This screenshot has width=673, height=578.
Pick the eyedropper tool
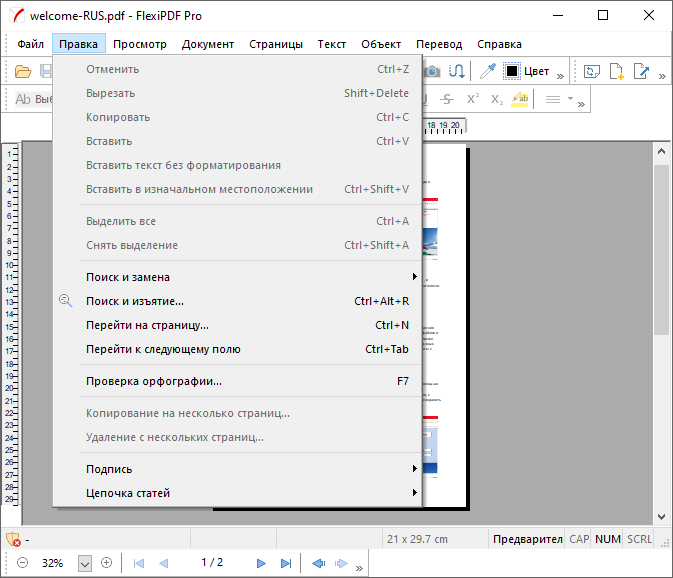click(x=488, y=71)
